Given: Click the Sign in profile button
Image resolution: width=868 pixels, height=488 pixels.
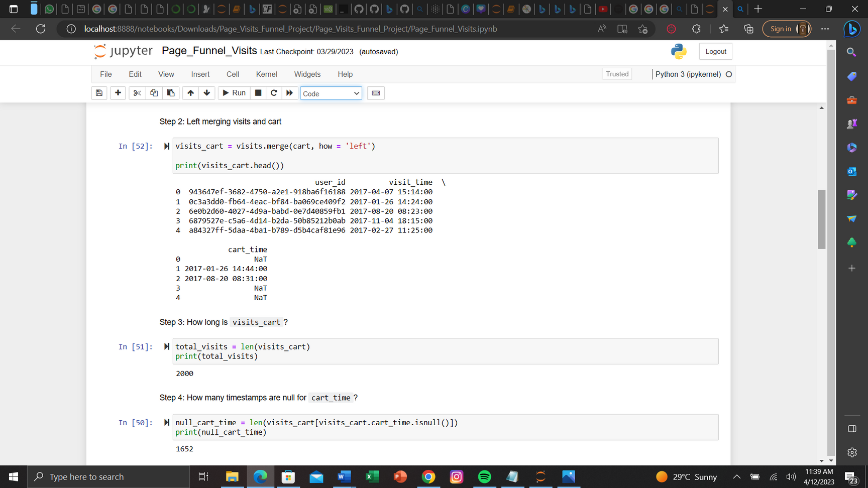Looking at the screenshot, I should coord(787,29).
